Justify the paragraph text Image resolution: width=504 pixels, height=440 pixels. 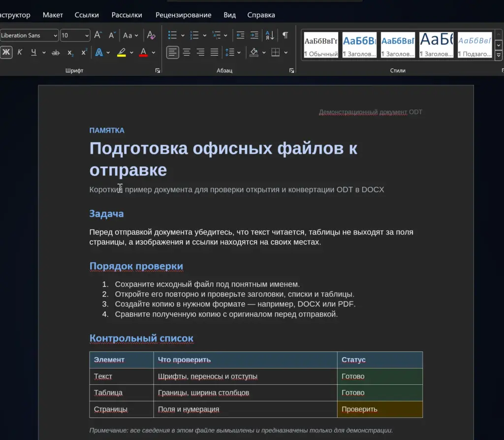[215, 52]
